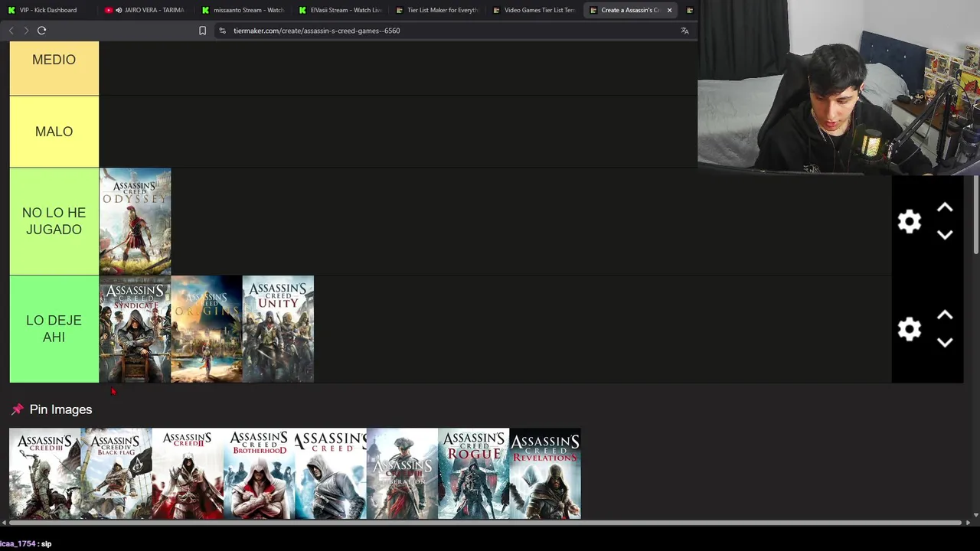
Task: Select Assassin's Creed Liberation cover
Action: pyautogui.click(x=402, y=474)
